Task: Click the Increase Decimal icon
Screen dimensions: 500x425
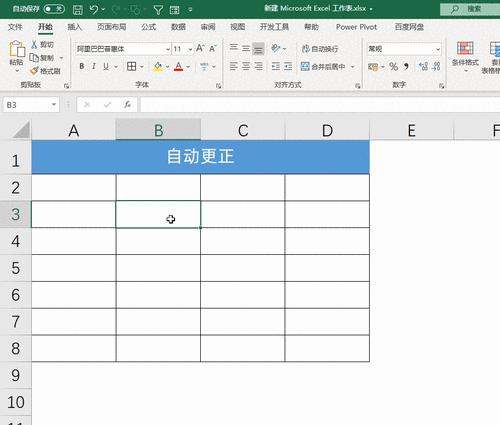Action: [423, 66]
